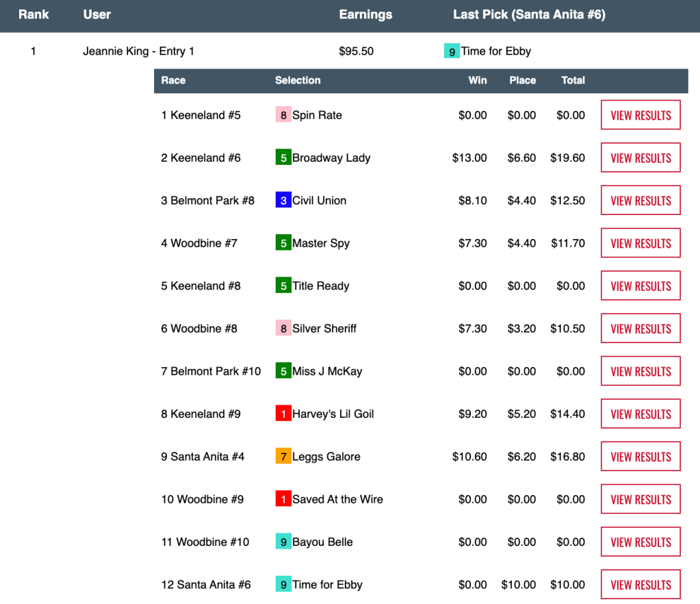Click the teal number 9 badge beside Bayou Belle
This screenshot has width=700, height=604.
283,542
